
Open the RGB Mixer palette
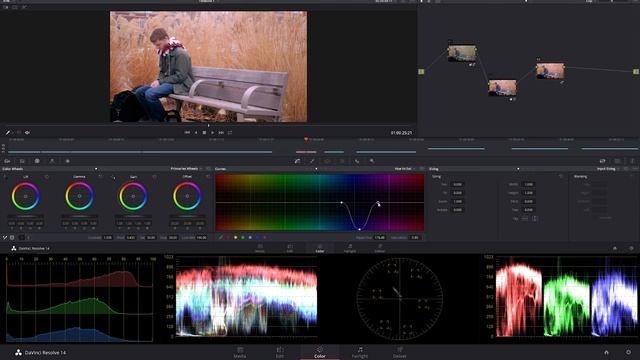[52, 161]
